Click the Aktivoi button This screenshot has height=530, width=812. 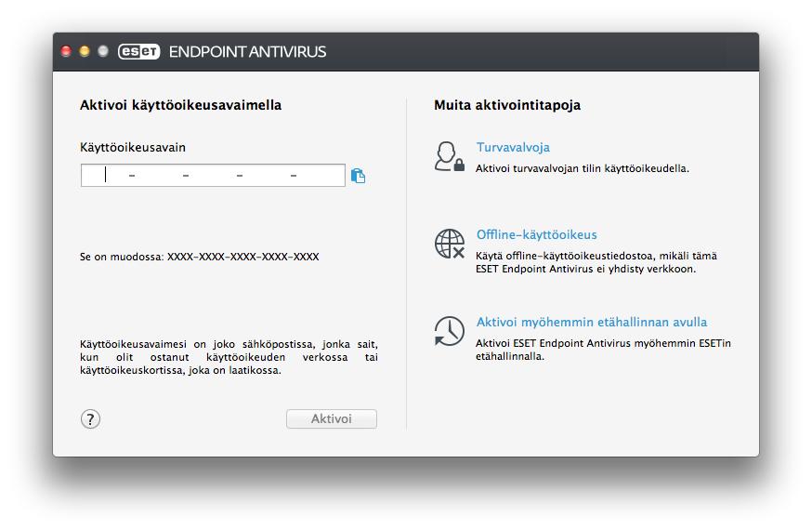(x=332, y=418)
